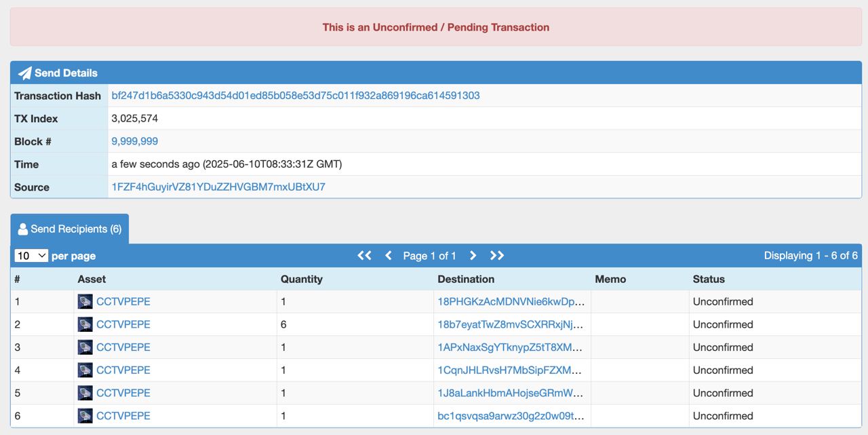This screenshot has height=435, width=868.
Task: Go to next page arrow
Action: (473, 256)
